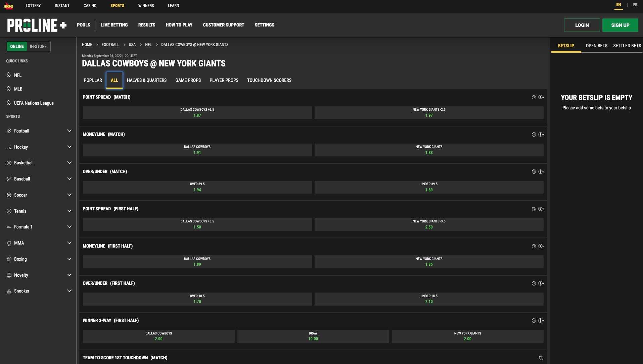Open the Casino section in top bar
This screenshot has width=643, height=364.
tap(90, 6)
